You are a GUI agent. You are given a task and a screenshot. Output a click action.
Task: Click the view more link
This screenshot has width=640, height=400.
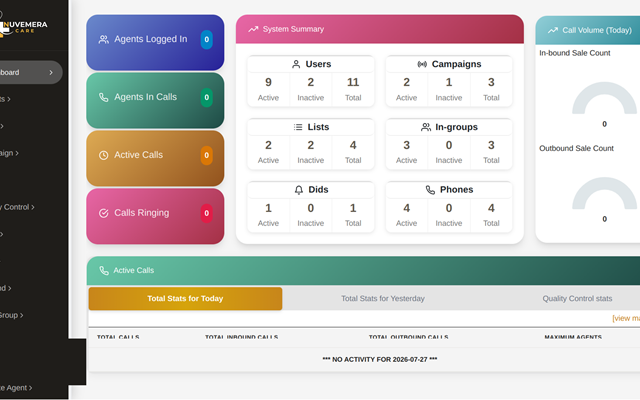pos(626,318)
